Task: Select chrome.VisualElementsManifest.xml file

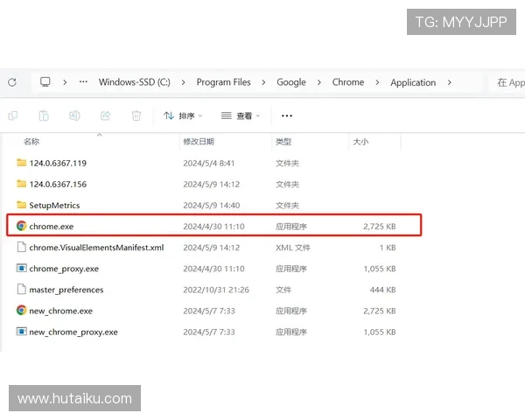Action: (x=96, y=248)
